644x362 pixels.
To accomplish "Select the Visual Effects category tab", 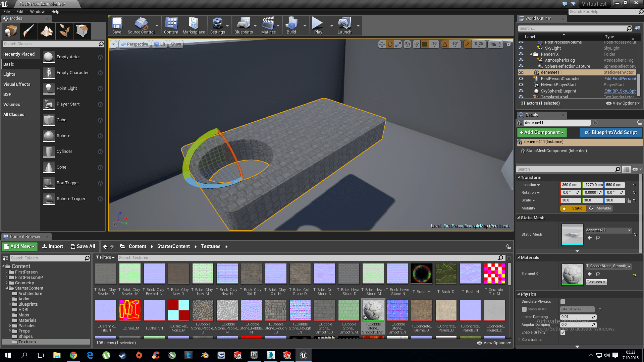I will coord(17,84).
